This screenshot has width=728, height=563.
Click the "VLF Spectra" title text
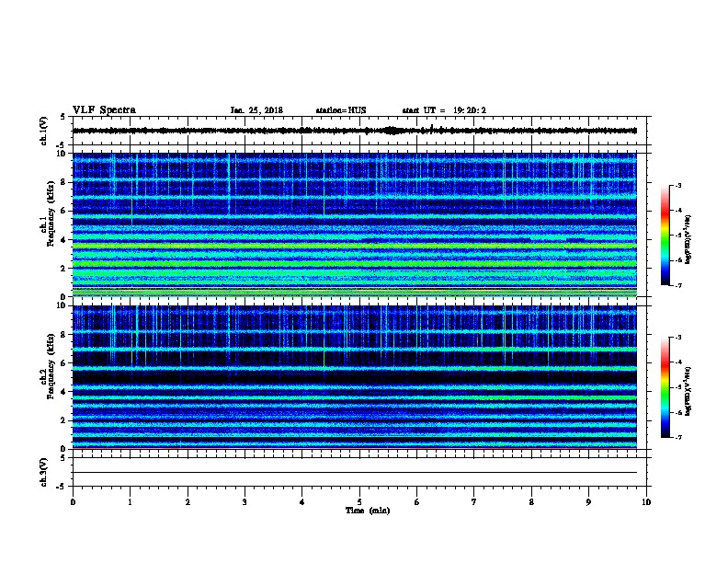click(x=104, y=110)
